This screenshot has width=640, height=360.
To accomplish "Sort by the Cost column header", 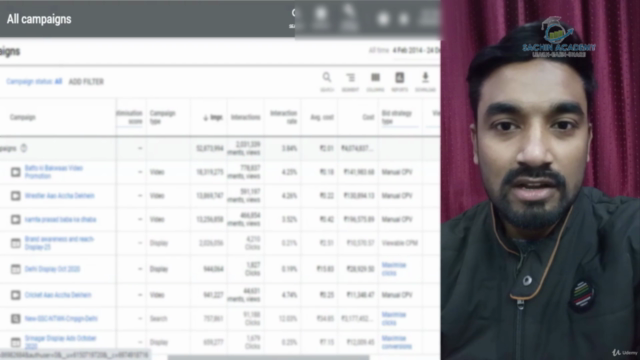I will [x=368, y=117].
